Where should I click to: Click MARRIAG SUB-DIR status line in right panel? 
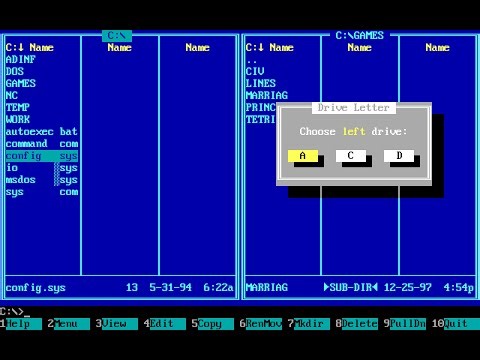pyautogui.click(x=360, y=287)
